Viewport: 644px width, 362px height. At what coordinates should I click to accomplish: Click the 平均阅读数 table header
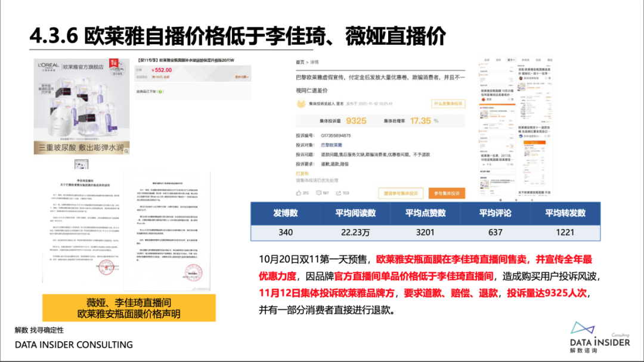[355, 213]
